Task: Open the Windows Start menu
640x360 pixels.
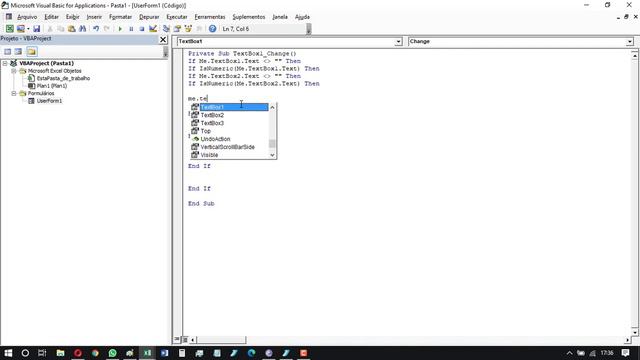Action: point(8,353)
